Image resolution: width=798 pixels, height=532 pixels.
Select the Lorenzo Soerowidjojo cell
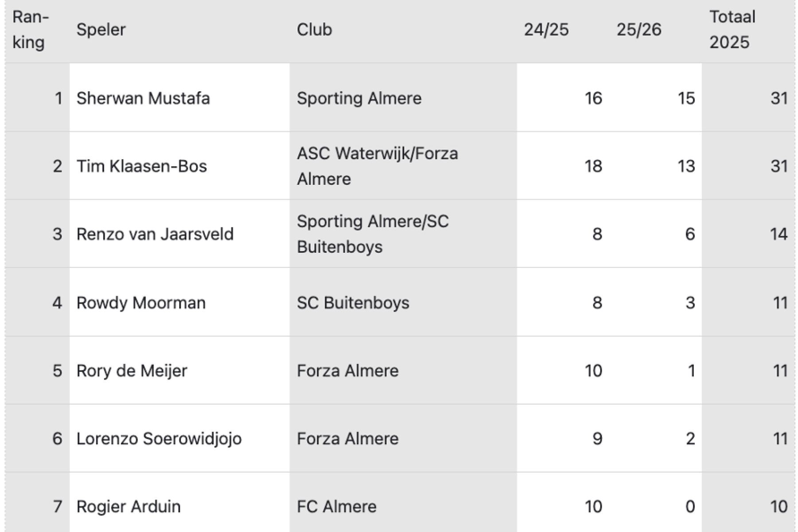(x=159, y=438)
